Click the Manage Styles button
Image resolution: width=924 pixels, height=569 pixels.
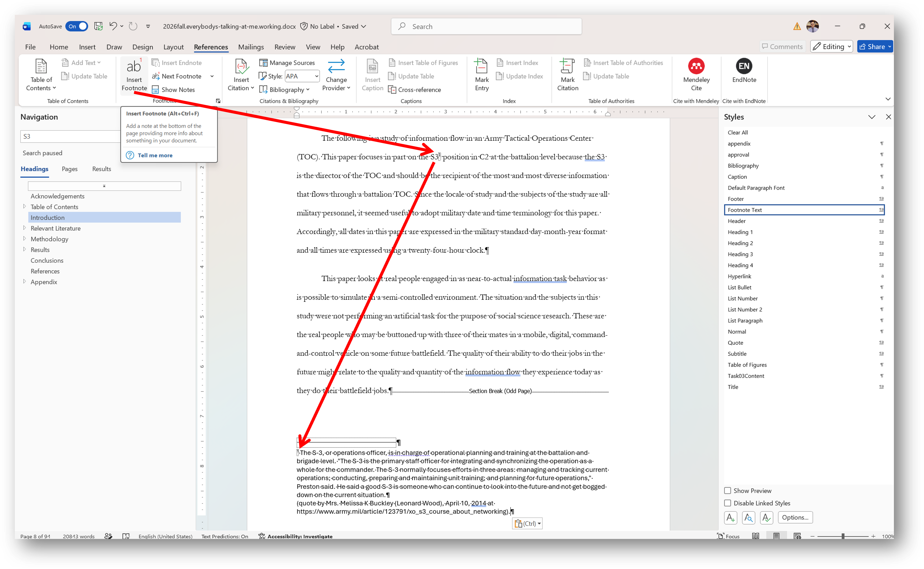766,518
